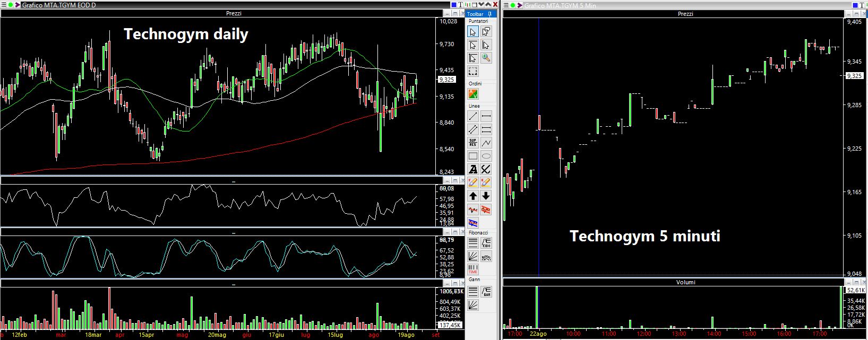This screenshot has width=868, height=340.
Task: Open 5 Min chart hamburger menu in title bar
Action: tap(506, 5)
